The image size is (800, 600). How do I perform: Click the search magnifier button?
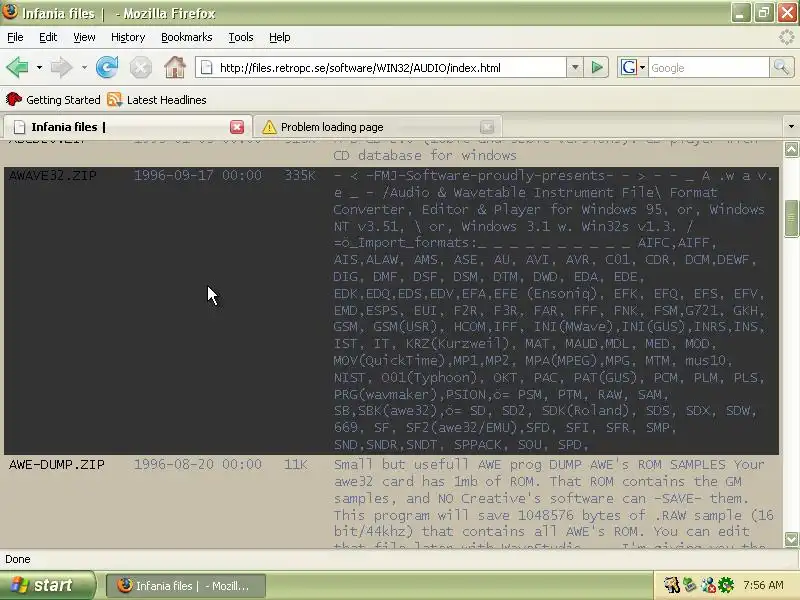click(781, 67)
